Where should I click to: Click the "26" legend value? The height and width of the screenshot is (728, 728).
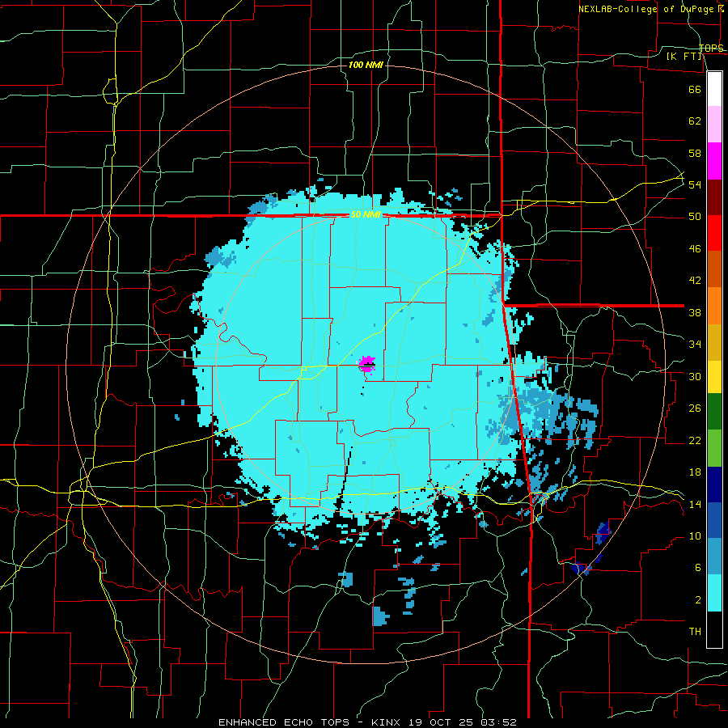click(695, 408)
